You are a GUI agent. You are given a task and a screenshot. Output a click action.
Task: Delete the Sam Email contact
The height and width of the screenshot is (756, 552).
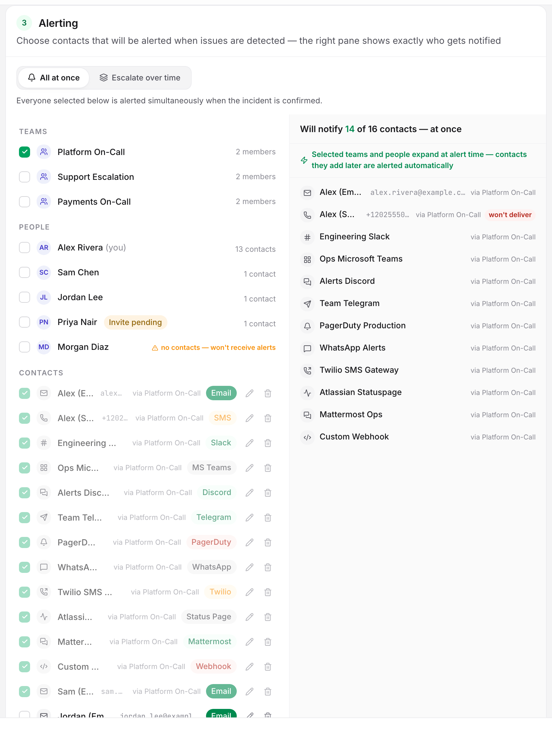click(x=267, y=692)
